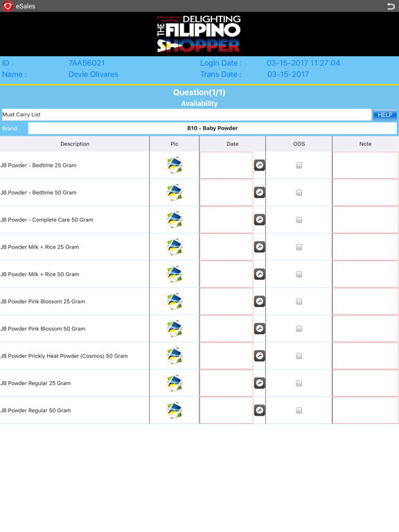This screenshot has width=399, height=532.
Task: Toggle OOS for JB Powder Regular 50 Gram
Action: point(299,410)
